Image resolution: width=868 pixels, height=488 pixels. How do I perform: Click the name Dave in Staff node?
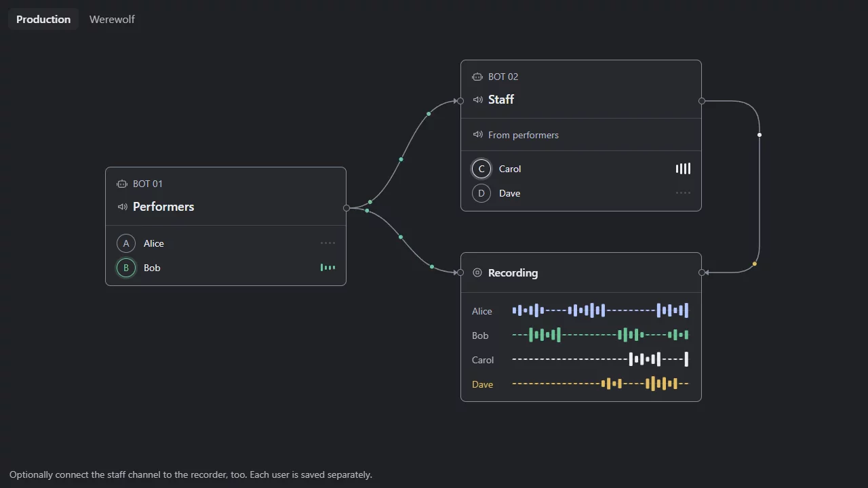[x=510, y=193]
